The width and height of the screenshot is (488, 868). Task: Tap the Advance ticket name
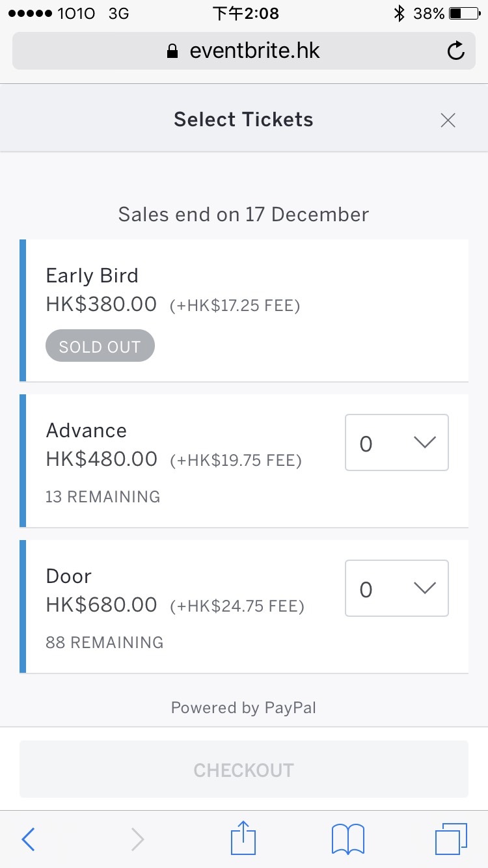click(x=86, y=431)
